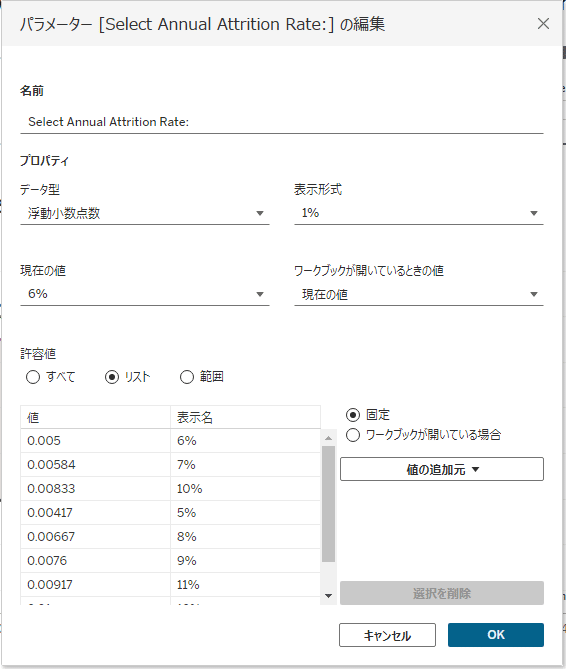Click the 値 column header
Viewport: 566px width, 669px height.
[x=96, y=417]
